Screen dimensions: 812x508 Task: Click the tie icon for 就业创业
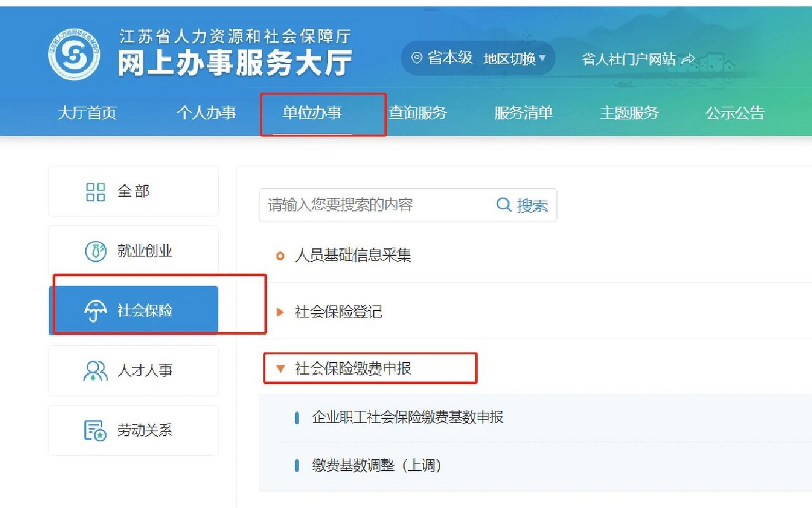96,251
